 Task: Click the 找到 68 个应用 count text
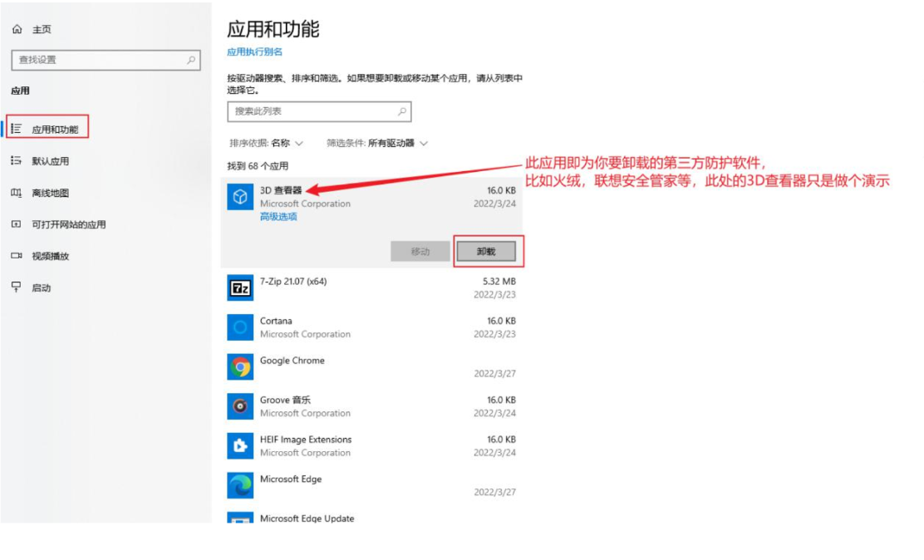click(258, 165)
